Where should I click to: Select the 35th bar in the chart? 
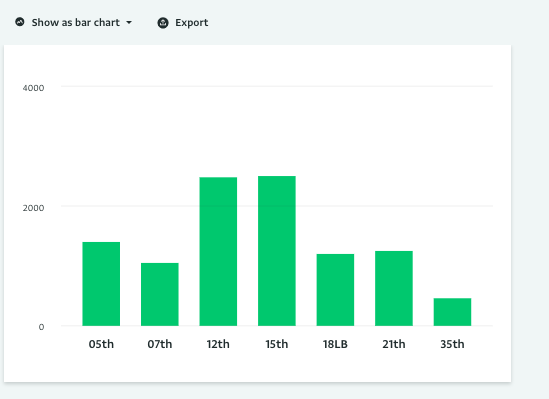(452, 312)
